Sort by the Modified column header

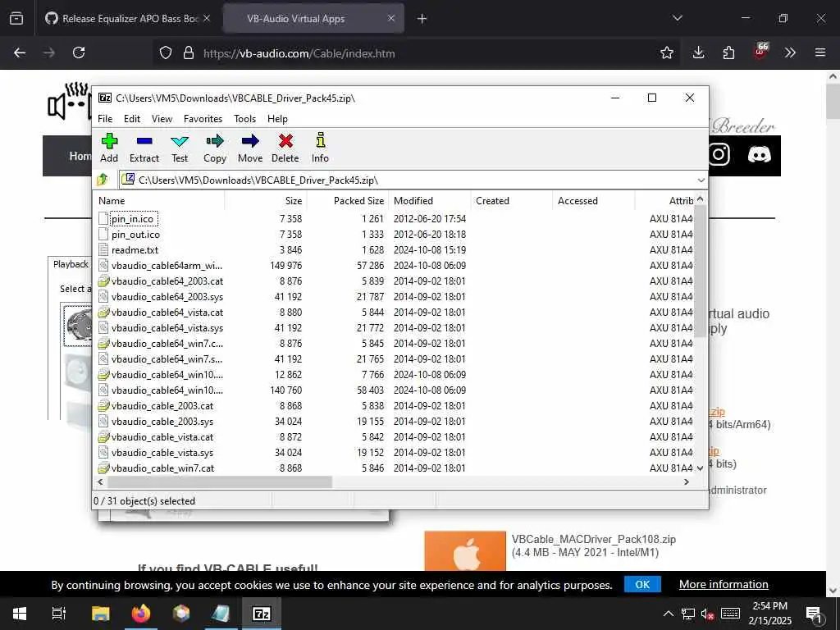pos(430,201)
